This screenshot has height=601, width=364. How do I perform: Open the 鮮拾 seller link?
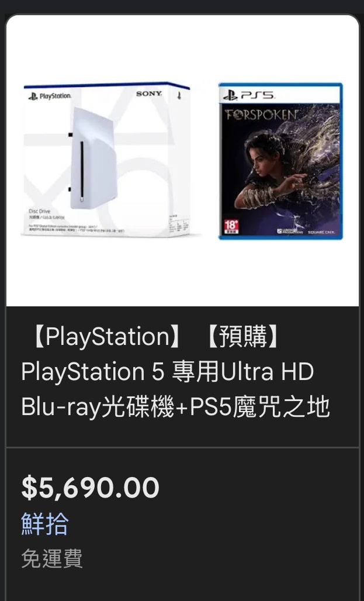[45, 524]
